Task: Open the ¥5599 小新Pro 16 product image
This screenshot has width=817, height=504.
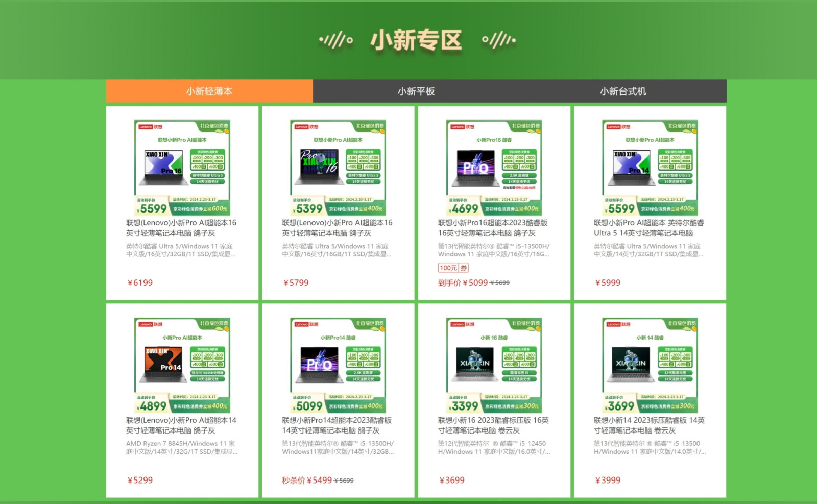Action: pos(182,168)
